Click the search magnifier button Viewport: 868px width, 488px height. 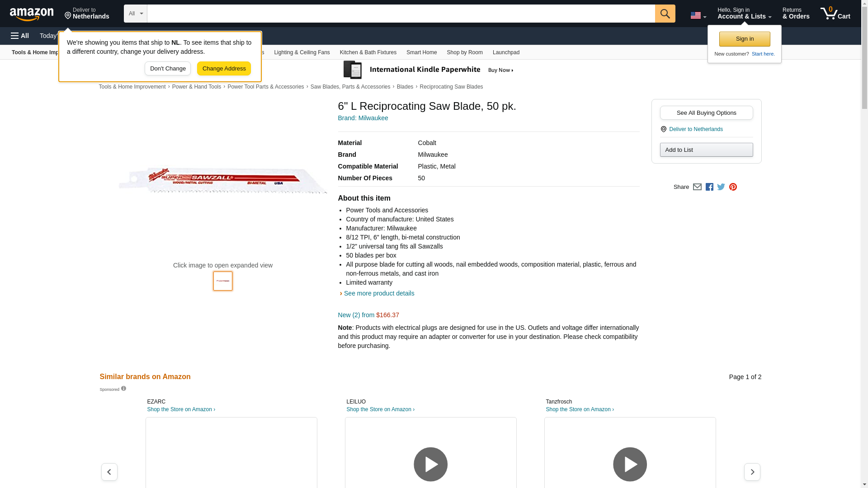pos(665,14)
